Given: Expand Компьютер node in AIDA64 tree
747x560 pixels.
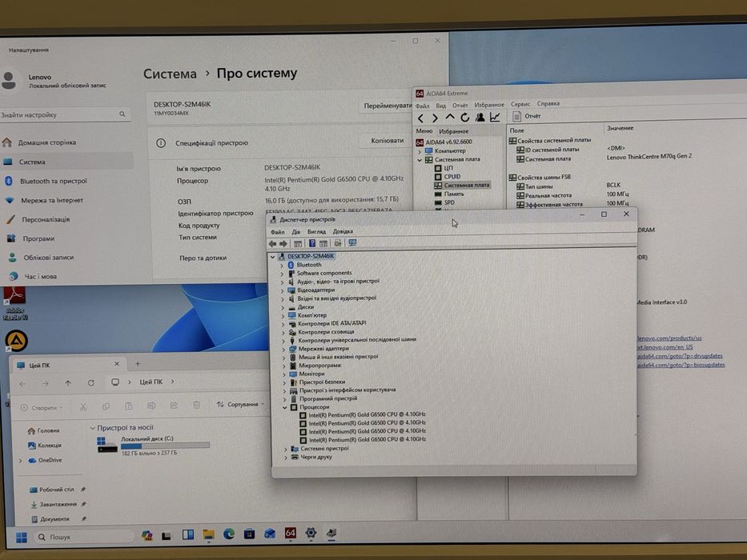Looking at the screenshot, I should coord(420,151).
